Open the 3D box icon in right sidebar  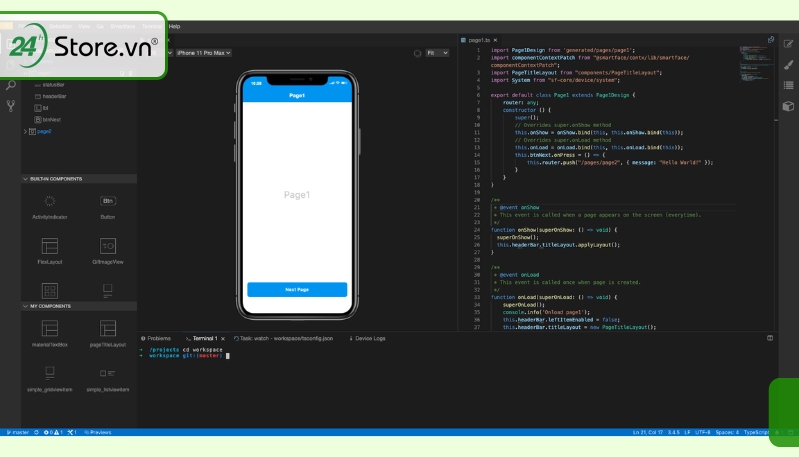pos(788,106)
